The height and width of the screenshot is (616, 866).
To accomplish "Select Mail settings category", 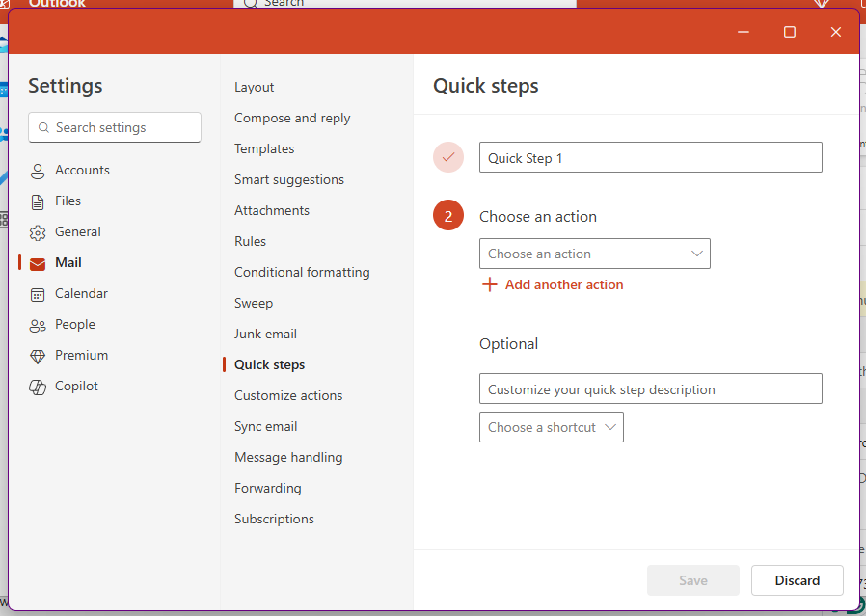I will tap(68, 263).
